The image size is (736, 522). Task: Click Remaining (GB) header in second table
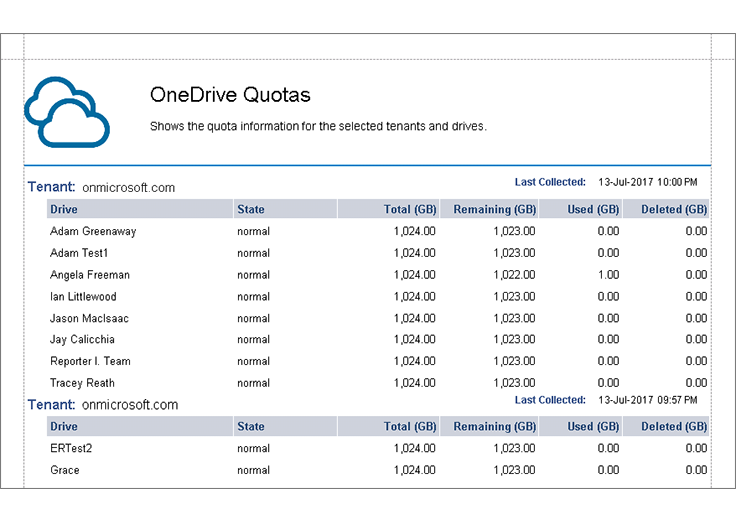[489, 426]
